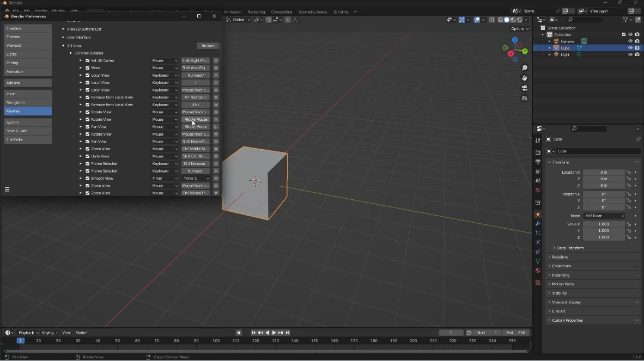The height and width of the screenshot is (361, 644).
Task: Open the View Layer properties tab icon
Action: coord(538,171)
